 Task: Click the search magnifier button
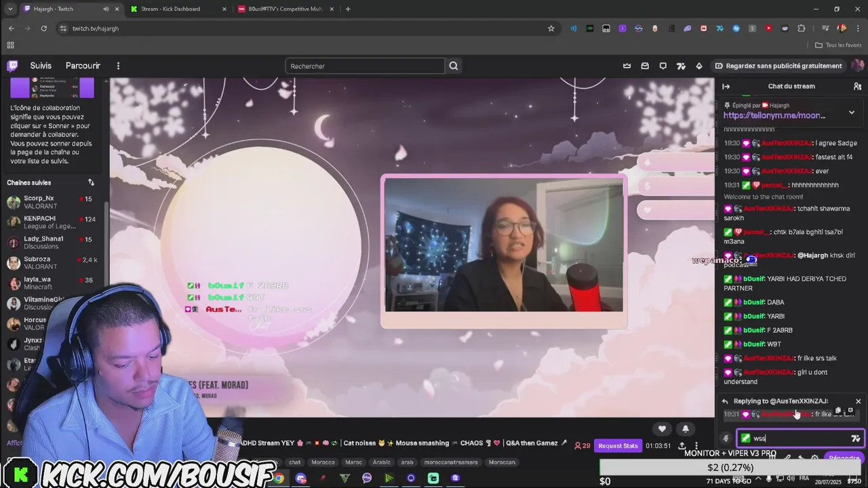[x=454, y=66]
